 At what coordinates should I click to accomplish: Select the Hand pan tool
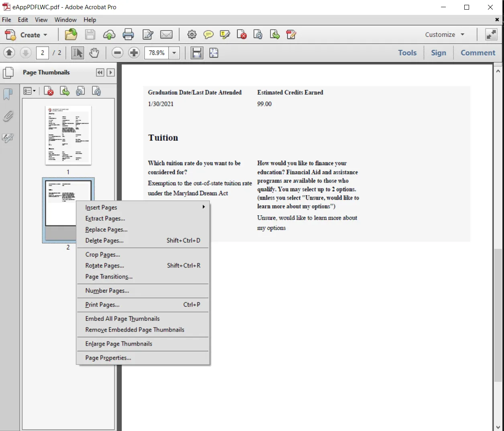tap(94, 53)
